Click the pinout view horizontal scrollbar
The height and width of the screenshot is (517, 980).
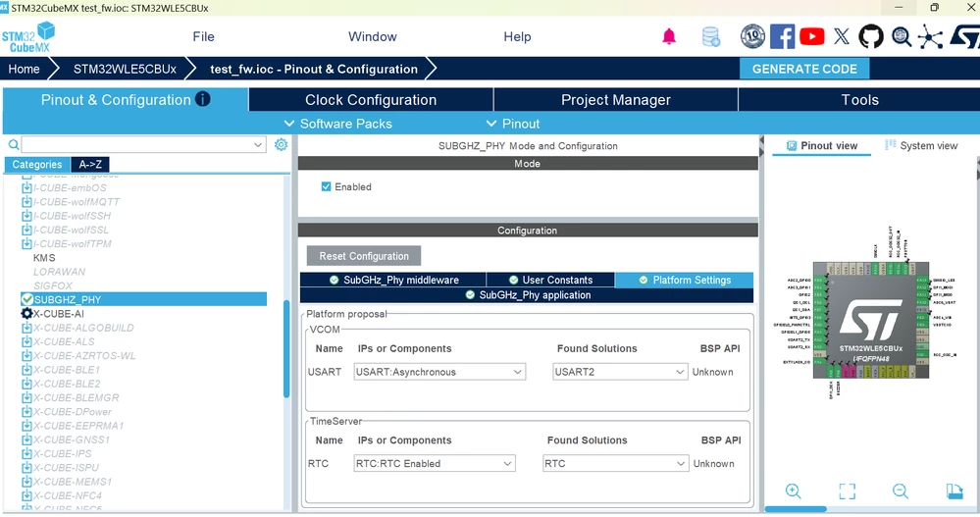[x=796, y=509]
